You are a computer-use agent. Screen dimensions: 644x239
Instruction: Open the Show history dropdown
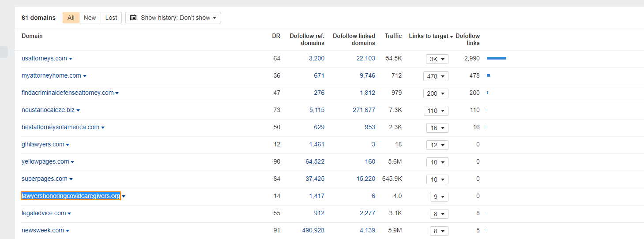click(x=173, y=18)
